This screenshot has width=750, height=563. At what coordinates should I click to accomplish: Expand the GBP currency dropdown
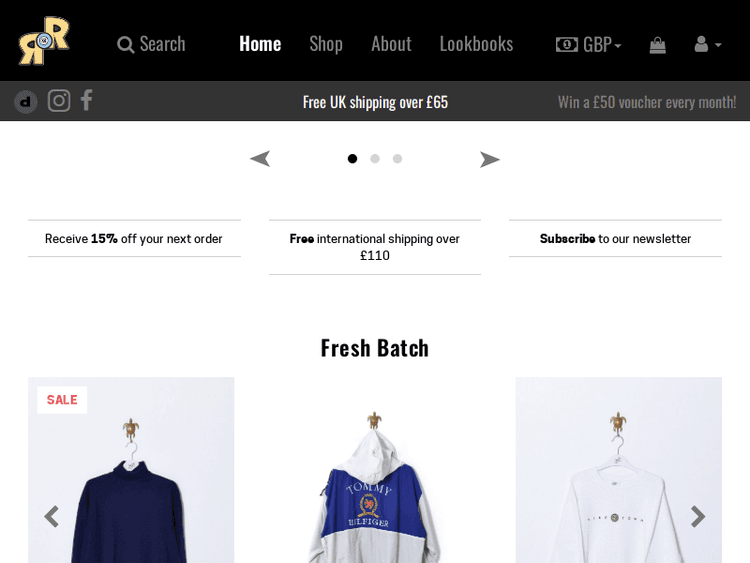click(589, 44)
